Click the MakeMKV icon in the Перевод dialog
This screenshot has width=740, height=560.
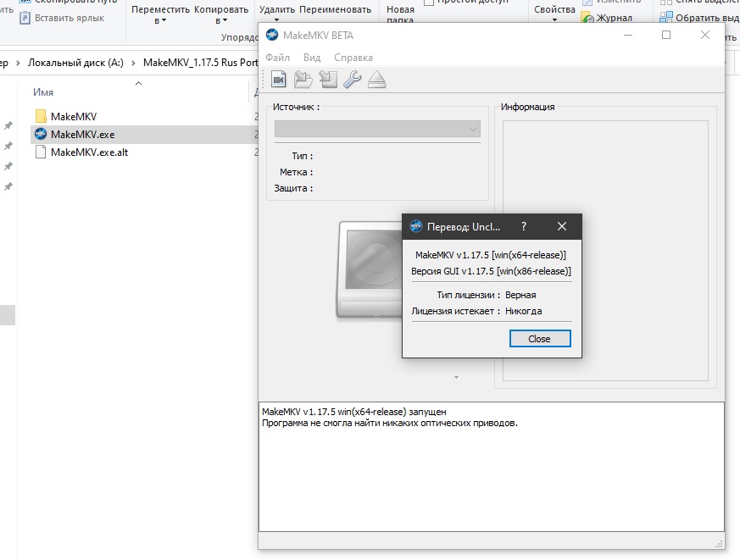pyautogui.click(x=416, y=226)
